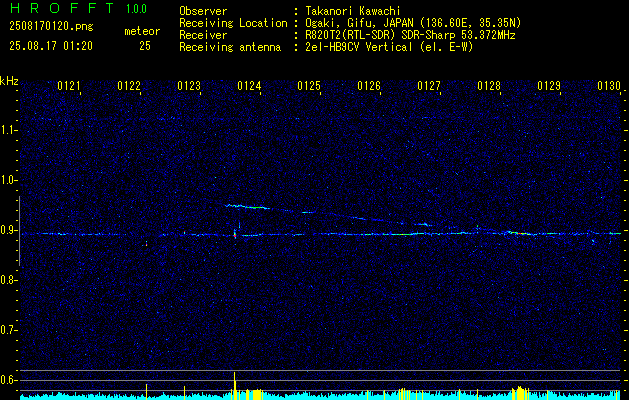Click the 0122 time marker

(x=129, y=86)
